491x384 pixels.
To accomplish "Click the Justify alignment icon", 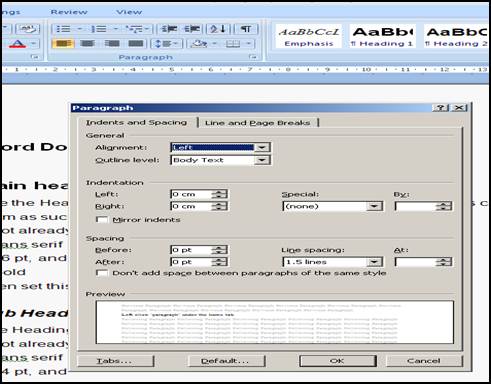I will pyautogui.click(x=136, y=44).
